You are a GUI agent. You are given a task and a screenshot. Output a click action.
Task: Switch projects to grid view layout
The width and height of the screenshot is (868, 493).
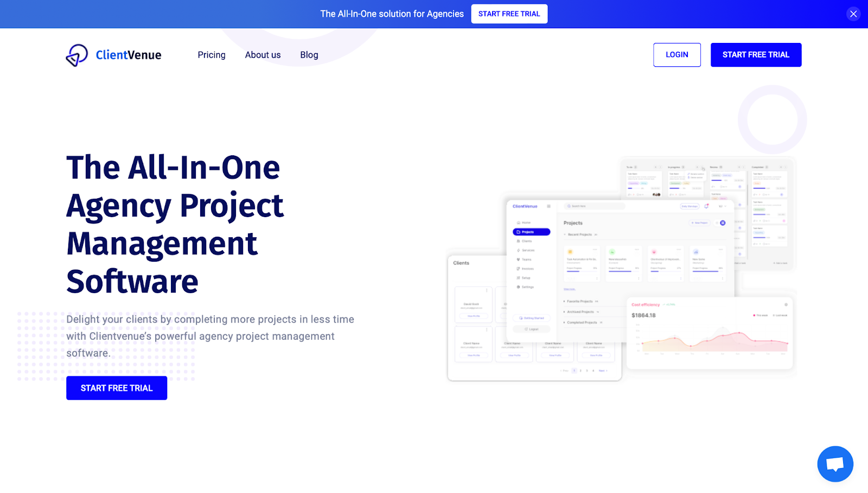tap(723, 223)
